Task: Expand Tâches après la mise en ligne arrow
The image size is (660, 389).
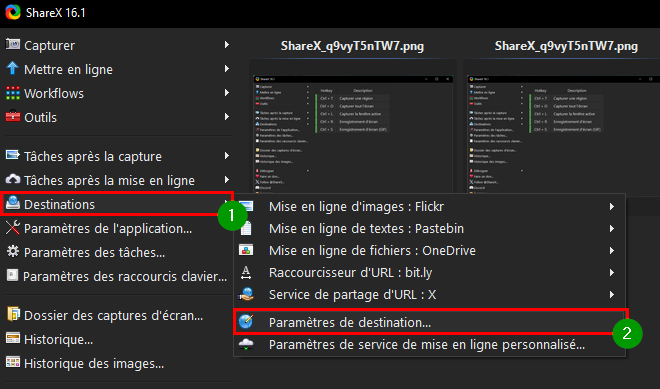Action: click(227, 179)
